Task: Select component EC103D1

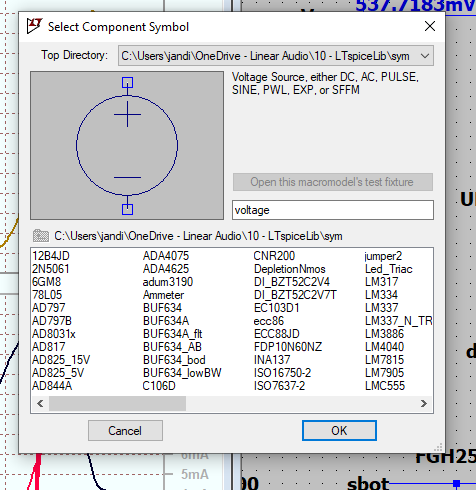Action: [277, 308]
